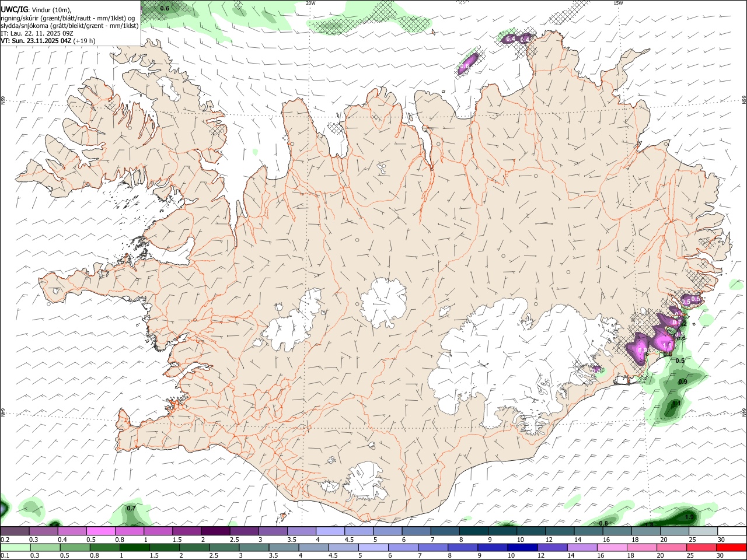Screen dimensions: 747x560
Task: Pick the palest green swatch between 0.1 and 0.3
Action: coord(15,547)
